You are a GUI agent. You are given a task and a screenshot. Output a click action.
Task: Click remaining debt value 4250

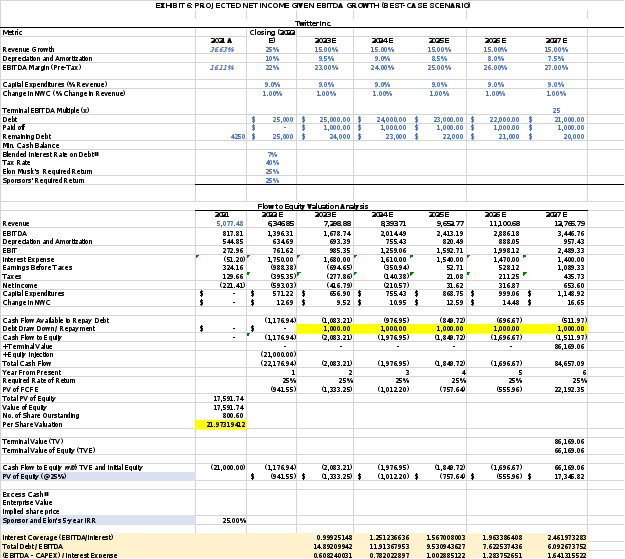click(238, 136)
